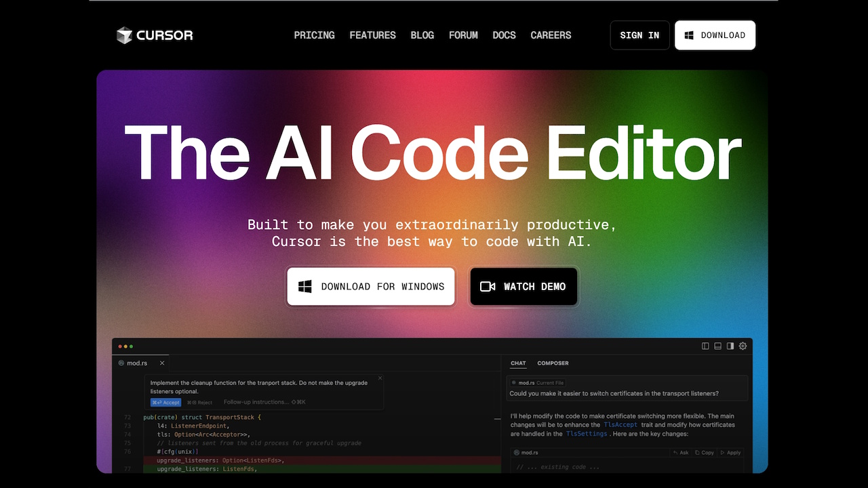The height and width of the screenshot is (488, 868).
Task: Toggle the secondary sidebar icon
Action: coord(730,346)
